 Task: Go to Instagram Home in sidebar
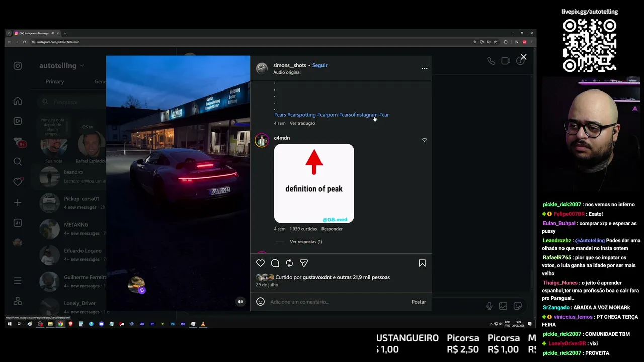click(x=18, y=101)
